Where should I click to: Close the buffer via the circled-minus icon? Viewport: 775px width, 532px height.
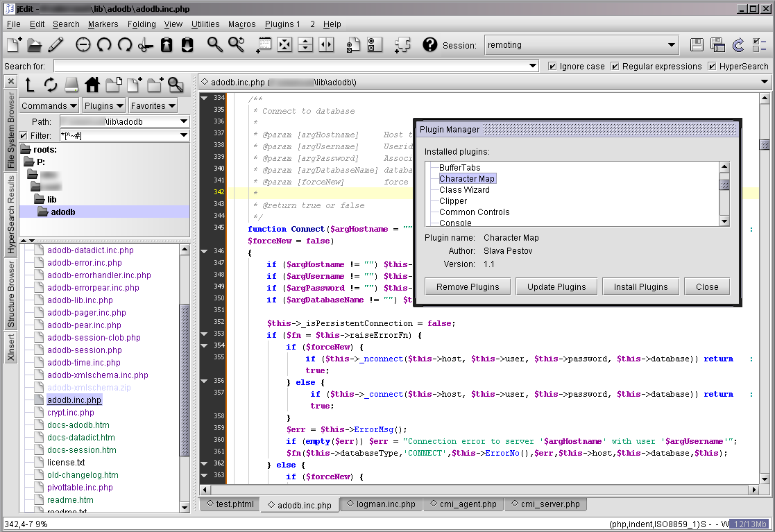pos(83,45)
